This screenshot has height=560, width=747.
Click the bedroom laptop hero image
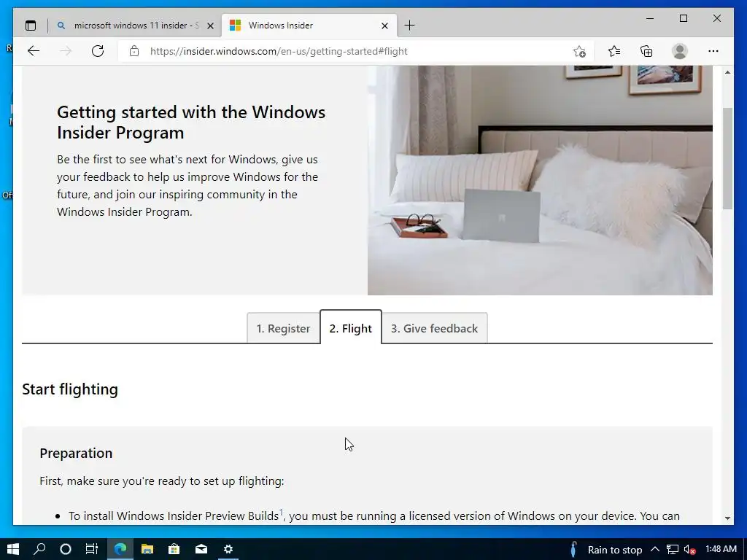(540, 181)
